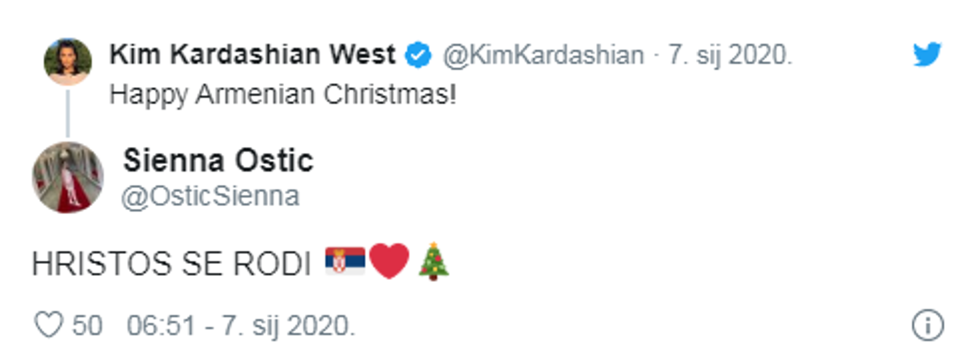Click the Christmas tree emoji

click(x=433, y=261)
